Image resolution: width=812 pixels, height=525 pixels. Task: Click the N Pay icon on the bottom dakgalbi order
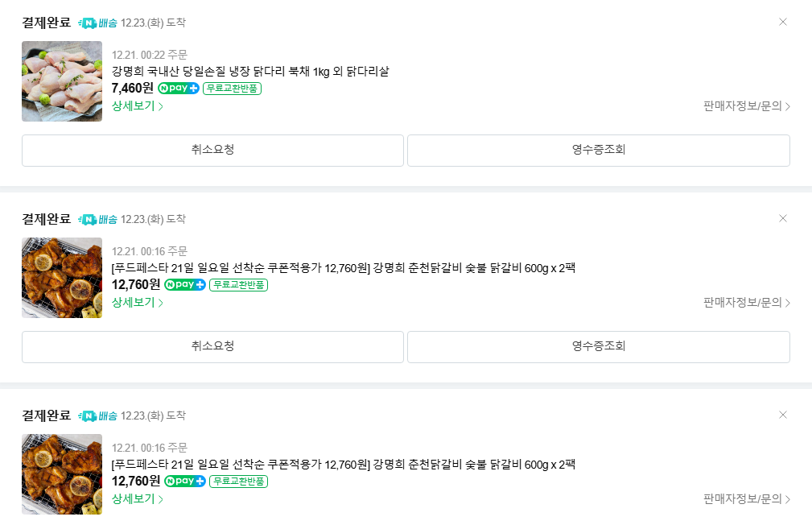pos(184,481)
